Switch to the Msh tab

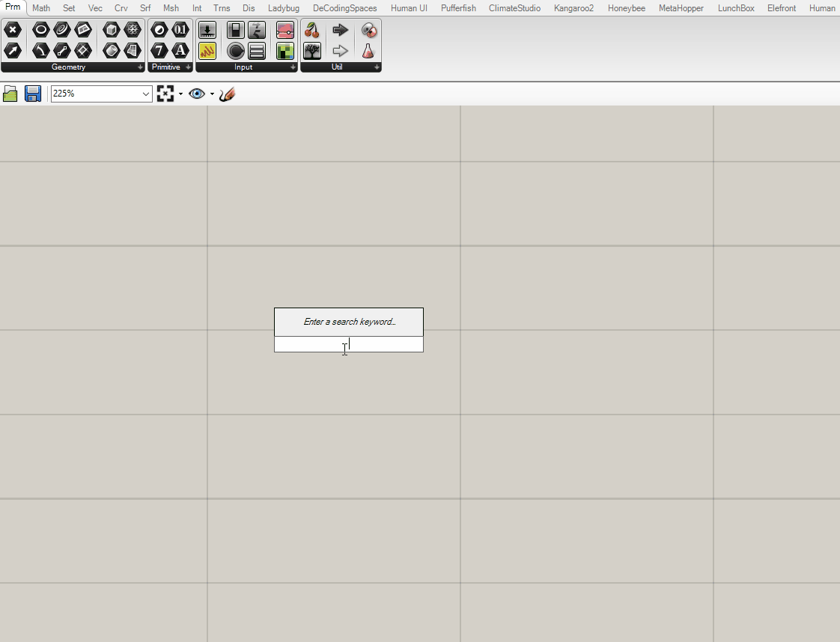[x=171, y=8]
